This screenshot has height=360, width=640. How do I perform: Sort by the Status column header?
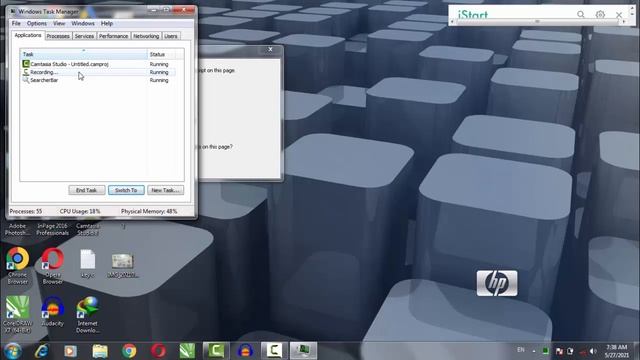[162, 54]
